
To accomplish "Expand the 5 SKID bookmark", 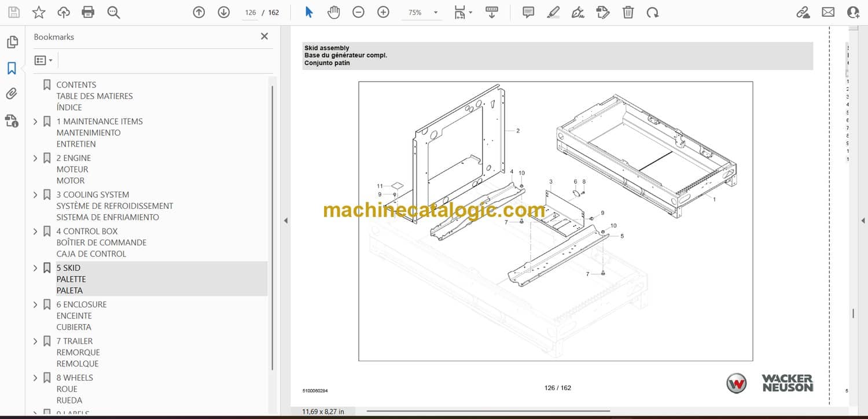I will [x=35, y=268].
